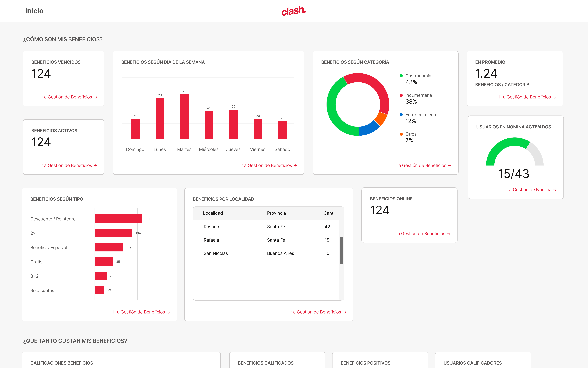Click the Martes bar in weekday chart
Screen dimensions: 588x368
(x=184, y=117)
